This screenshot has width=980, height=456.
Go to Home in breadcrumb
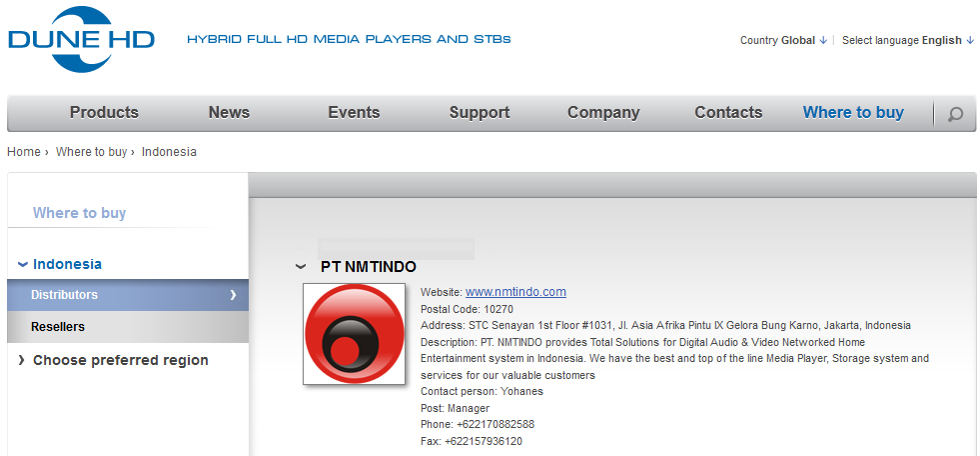(x=24, y=152)
